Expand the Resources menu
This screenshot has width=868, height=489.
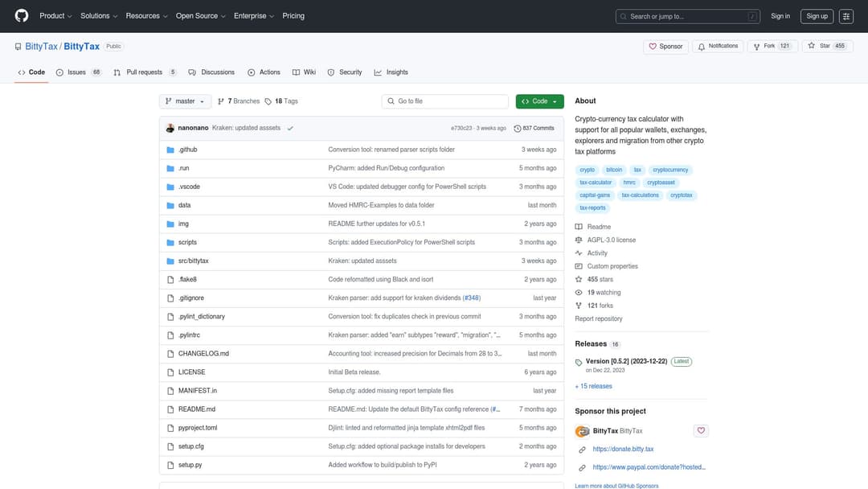tap(146, 16)
